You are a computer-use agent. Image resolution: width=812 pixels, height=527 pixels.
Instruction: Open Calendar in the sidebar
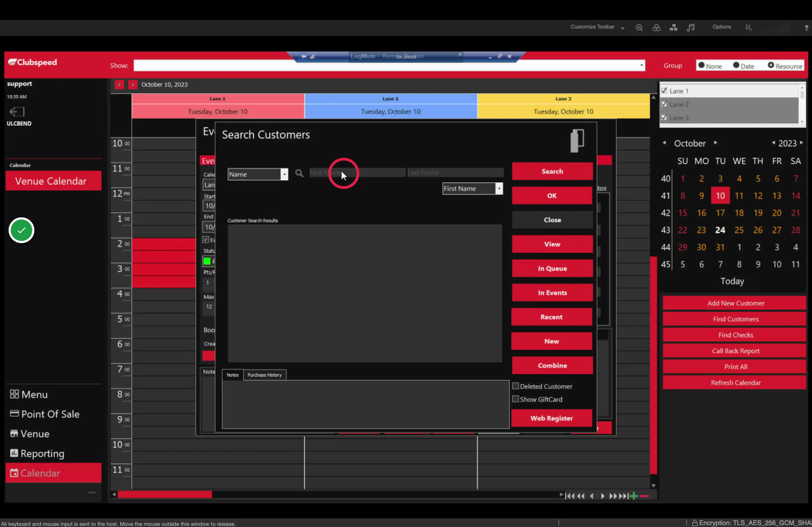click(53, 473)
